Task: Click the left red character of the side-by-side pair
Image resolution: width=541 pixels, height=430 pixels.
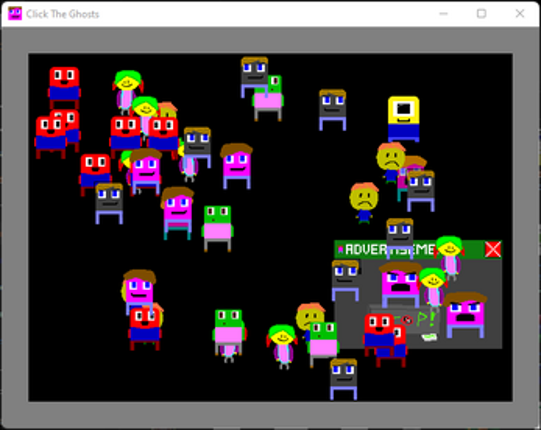Action: (x=126, y=137)
